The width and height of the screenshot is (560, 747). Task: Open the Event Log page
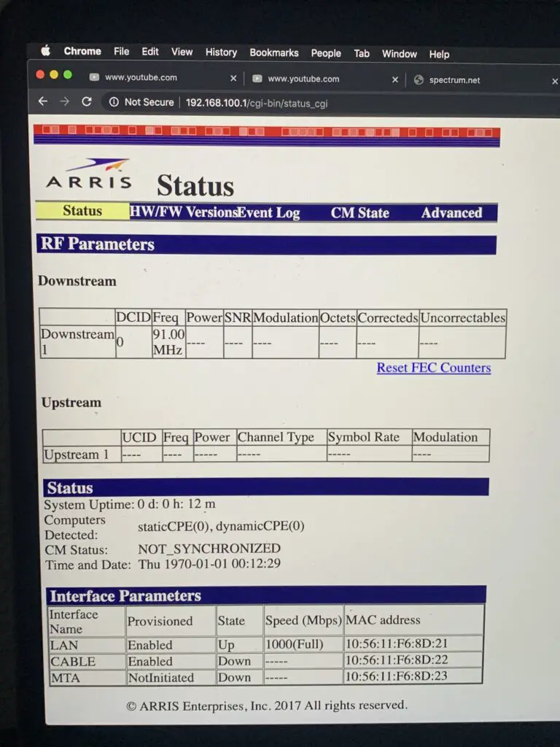point(268,213)
